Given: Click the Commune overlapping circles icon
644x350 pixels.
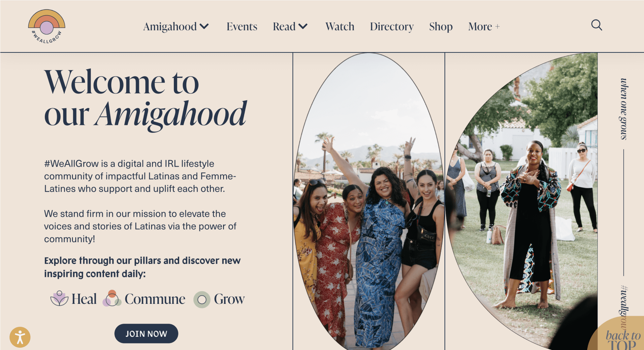Looking at the screenshot, I should coord(112,299).
